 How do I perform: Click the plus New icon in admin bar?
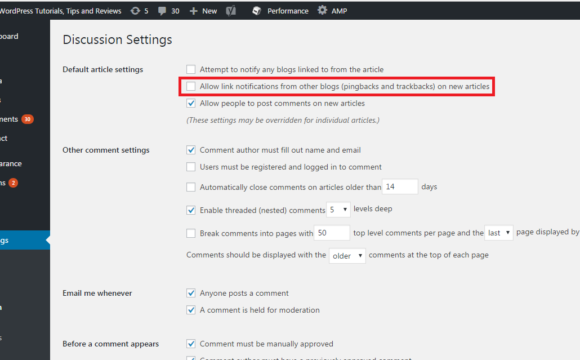[193, 11]
